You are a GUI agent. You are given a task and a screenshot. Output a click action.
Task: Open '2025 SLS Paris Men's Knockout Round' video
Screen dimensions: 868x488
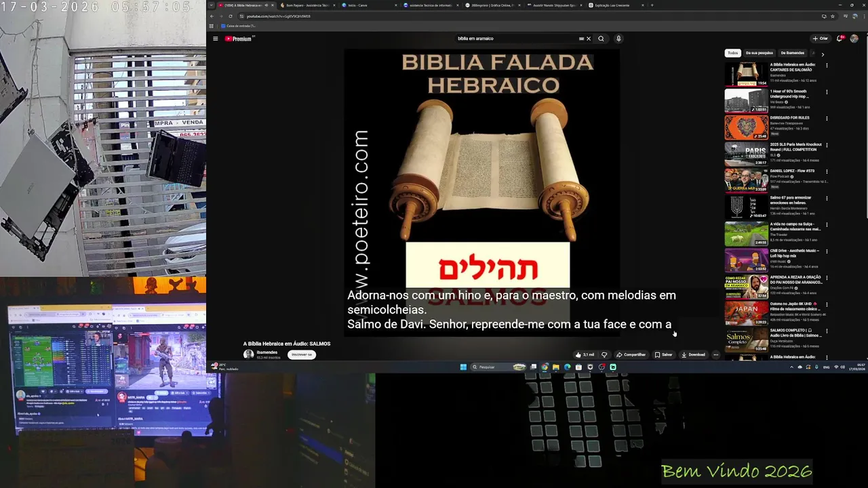pyautogui.click(x=746, y=154)
